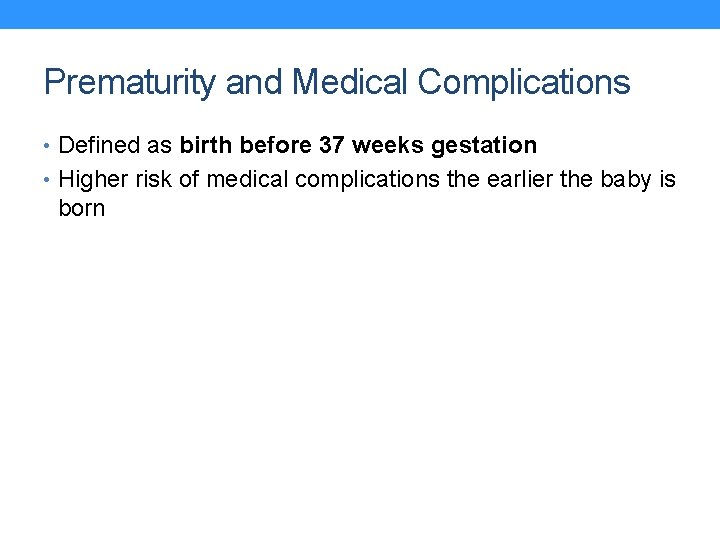Screen dimensions: 720x540
Task: Click the word 'born' on last line
Action: pyautogui.click(x=82, y=209)
